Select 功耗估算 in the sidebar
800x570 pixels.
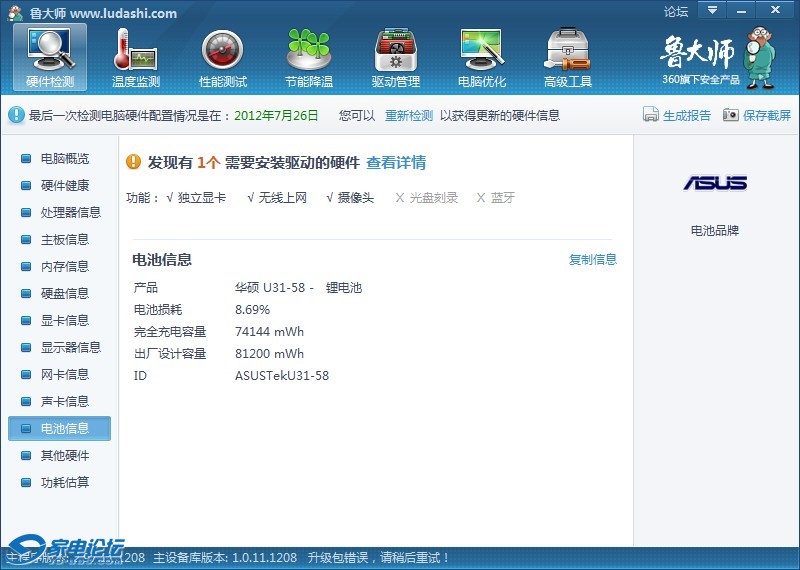[x=65, y=482]
